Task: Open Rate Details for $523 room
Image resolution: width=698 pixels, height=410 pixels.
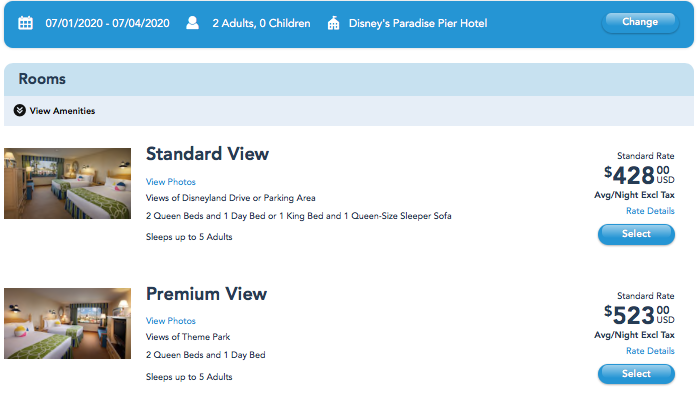Action: pos(650,351)
